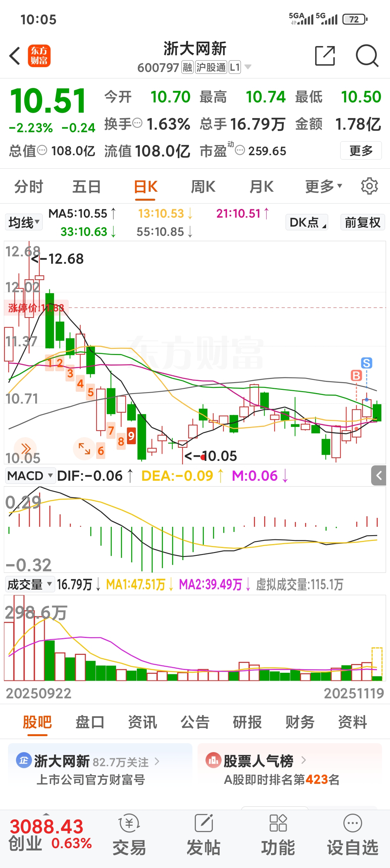390x868 pixels.
Task: Open 均线 indicator dropdown
Action: 24,222
